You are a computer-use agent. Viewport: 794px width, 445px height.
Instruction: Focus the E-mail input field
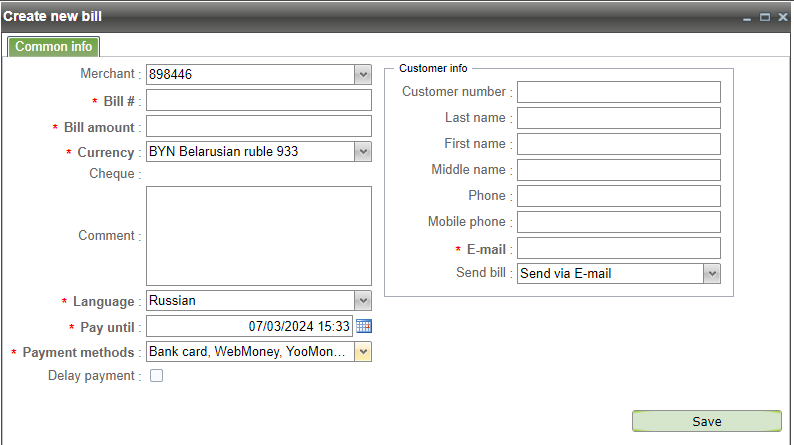[618, 248]
